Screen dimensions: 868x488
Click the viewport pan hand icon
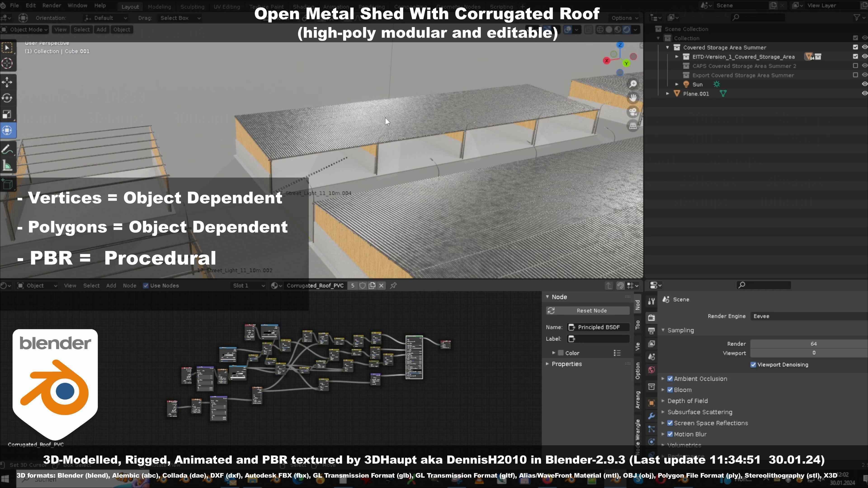pos(633,98)
